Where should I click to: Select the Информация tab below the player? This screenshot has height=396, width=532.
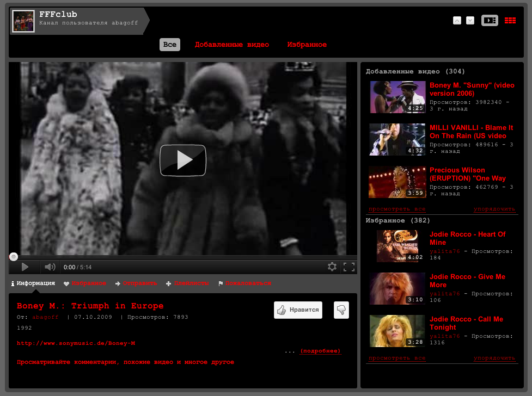(33, 283)
